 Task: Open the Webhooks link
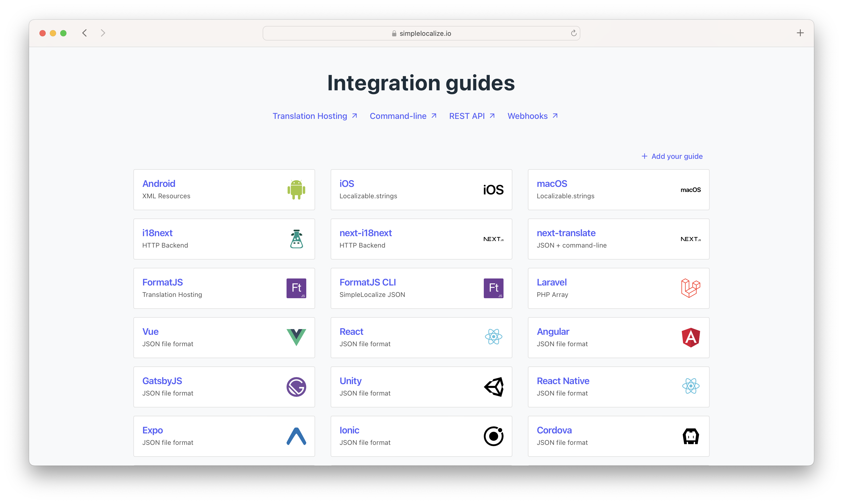pos(532,116)
